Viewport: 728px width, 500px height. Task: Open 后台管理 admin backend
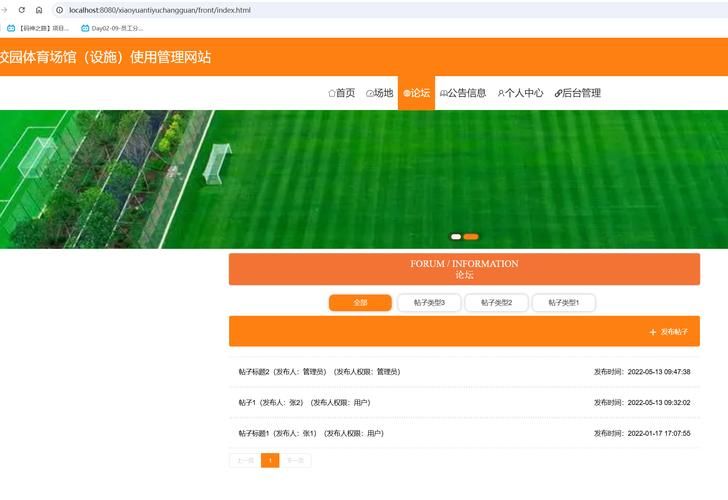point(577,93)
